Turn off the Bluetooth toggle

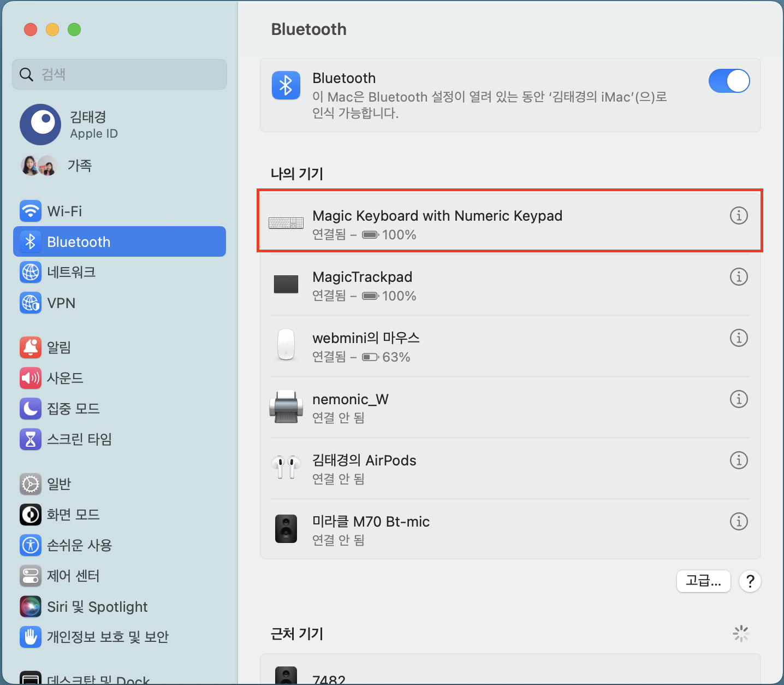pos(729,81)
